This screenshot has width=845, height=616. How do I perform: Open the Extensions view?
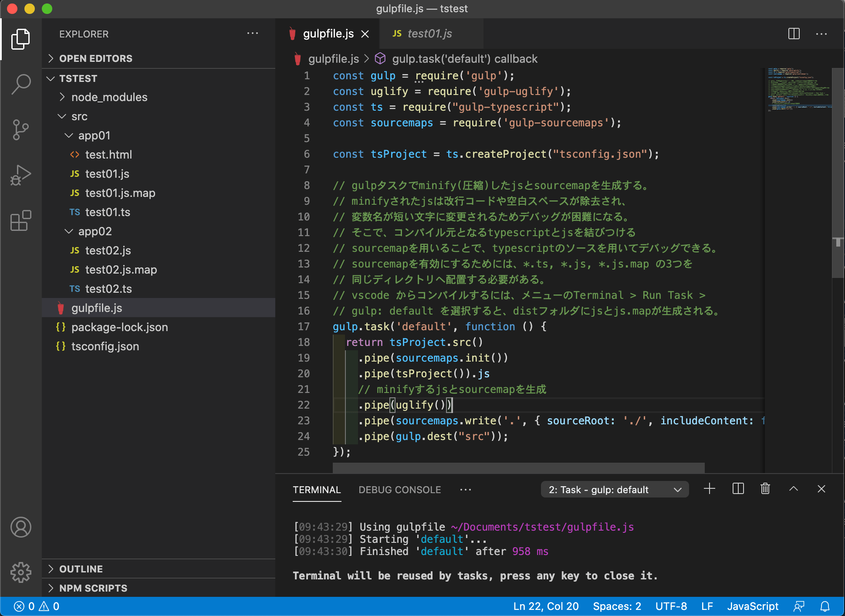click(x=21, y=221)
